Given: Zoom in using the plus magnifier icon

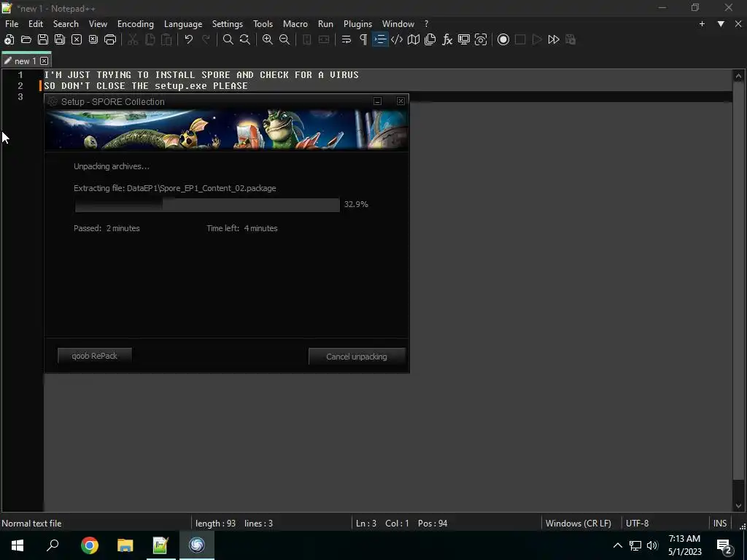Looking at the screenshot, I should 268,39.
